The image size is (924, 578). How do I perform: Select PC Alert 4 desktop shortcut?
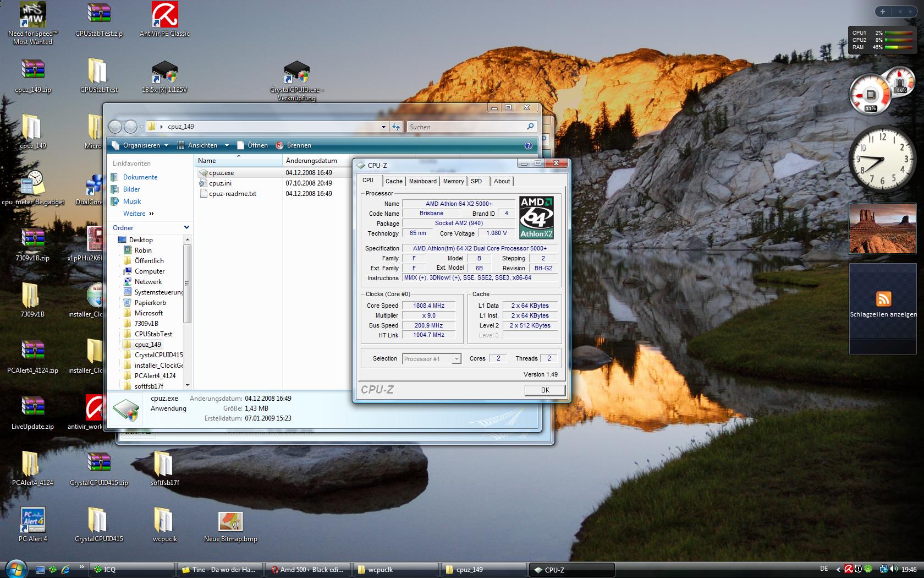pyautogui.click(x=33, y=525)
